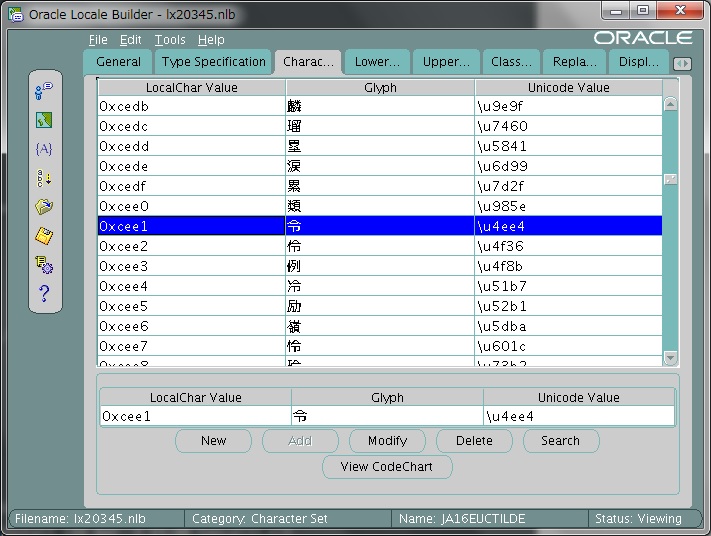Select the row 0xcee4

(x=380, y=286)
